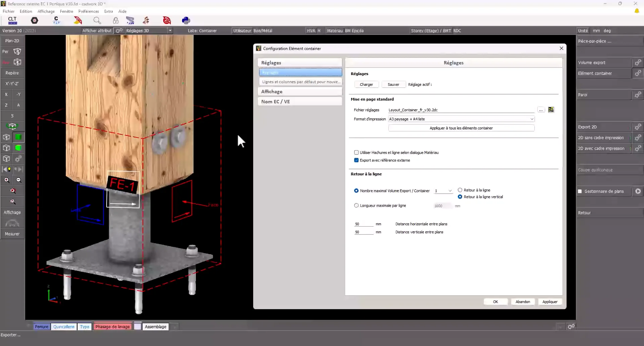
Task: Click the CSV export icon
Action: coord(130,20)
